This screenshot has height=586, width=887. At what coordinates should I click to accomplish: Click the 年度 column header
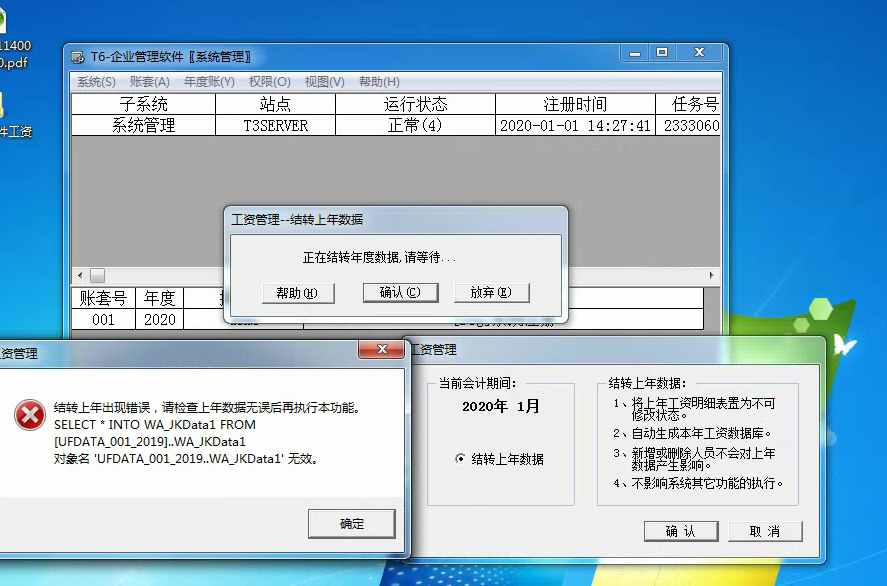click(160, 298)
